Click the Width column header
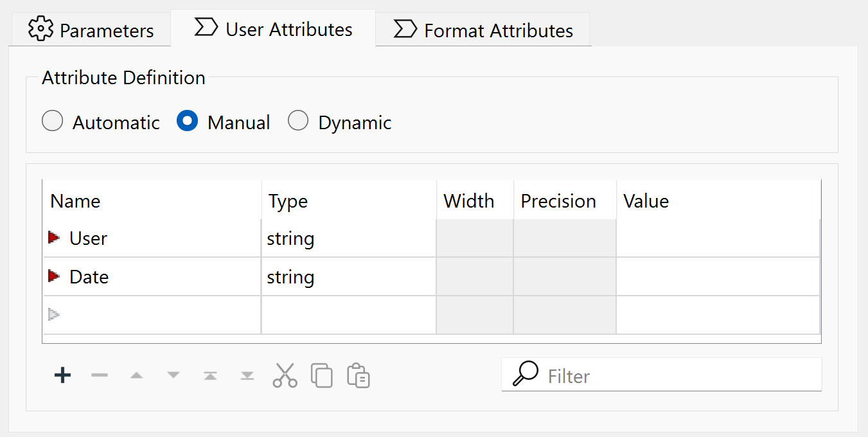Screen dimensions: 868x437 click(468, 201)
